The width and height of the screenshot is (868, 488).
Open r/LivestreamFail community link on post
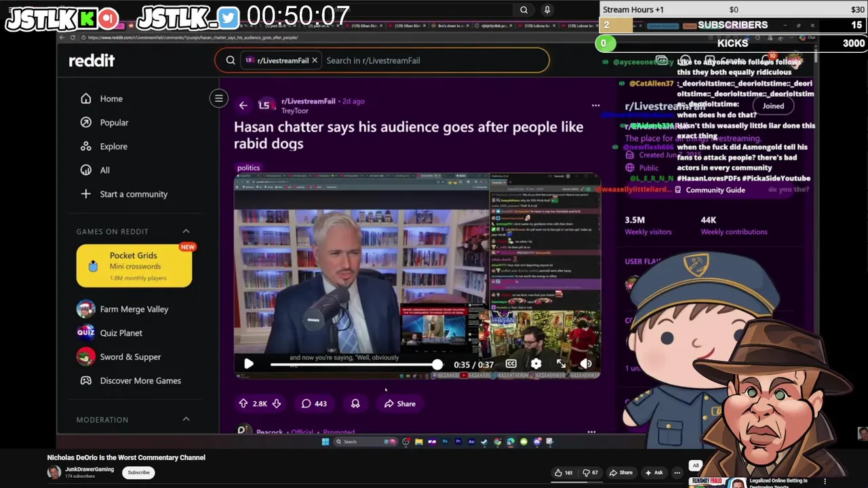308,101
